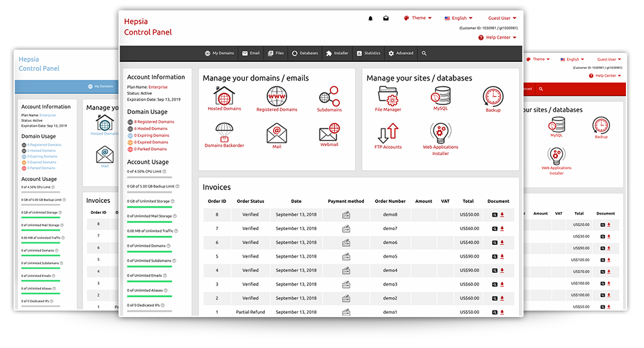The width and height of the screenshot is (644, 348).
Task: Download the document for order 8
Action: pyautogui.click(x=502, y=215)
